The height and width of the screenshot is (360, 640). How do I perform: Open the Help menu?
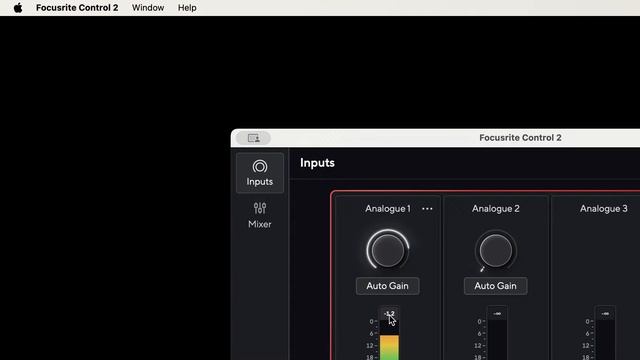tap(187, 8)
